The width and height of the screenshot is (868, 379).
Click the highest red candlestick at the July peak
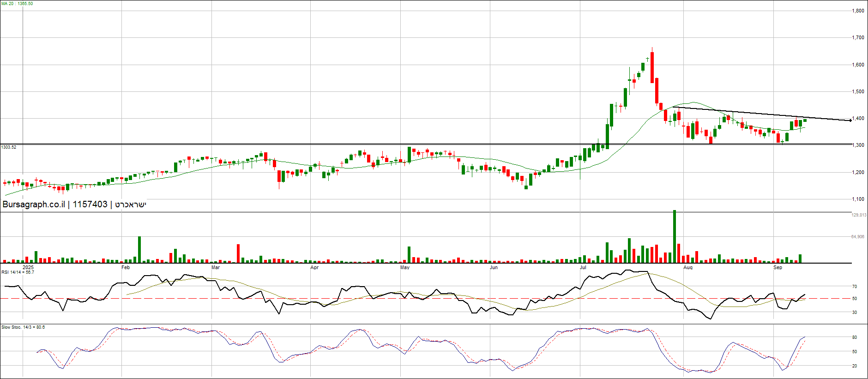coord(652,67)
